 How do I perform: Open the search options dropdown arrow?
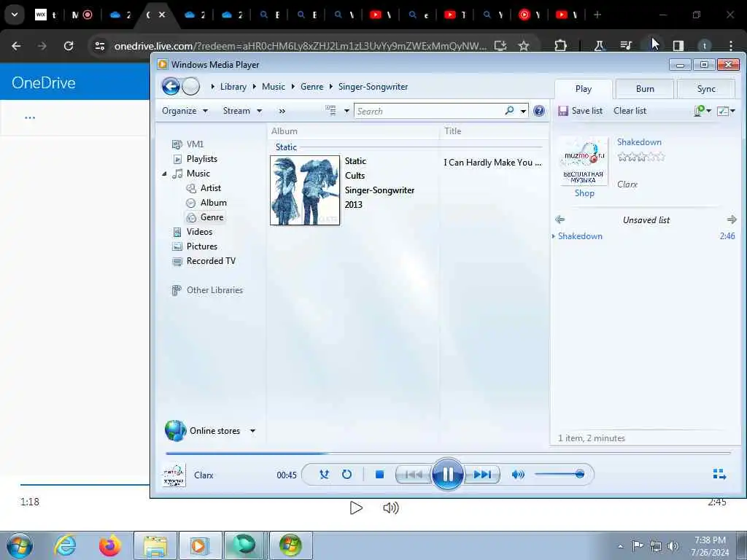(x=523, y=111)
